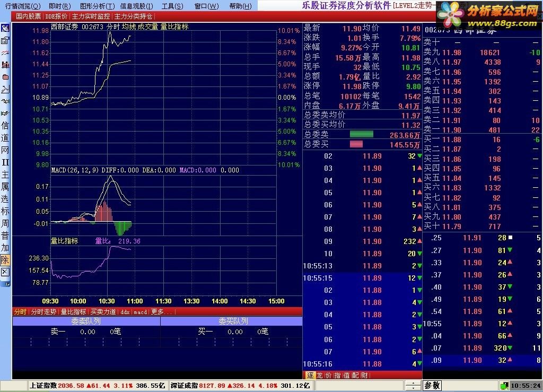Screen dimensions: 543x392
Task: Switch to the DDE报价 tab
Action: (56, 16)
